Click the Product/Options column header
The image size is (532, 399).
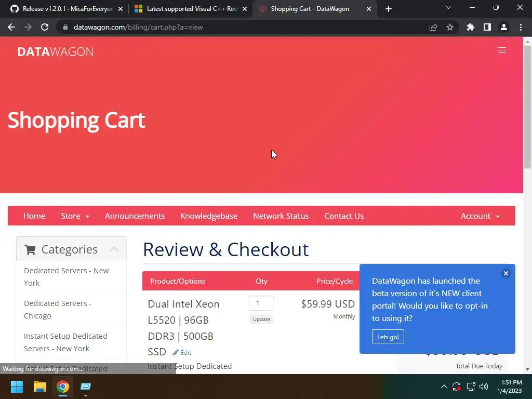(178, 281)
